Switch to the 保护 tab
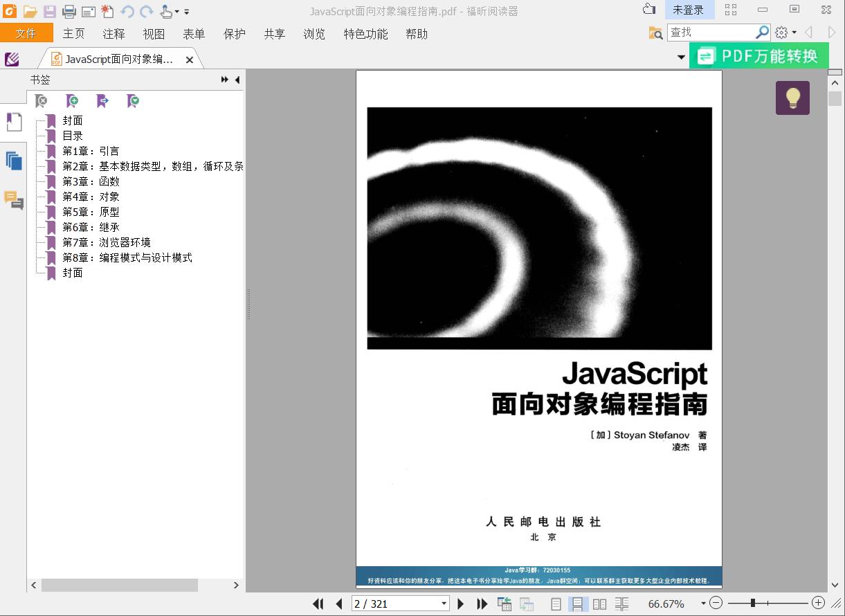Screen dimensions: 845x616 click(x=235, y=33)
